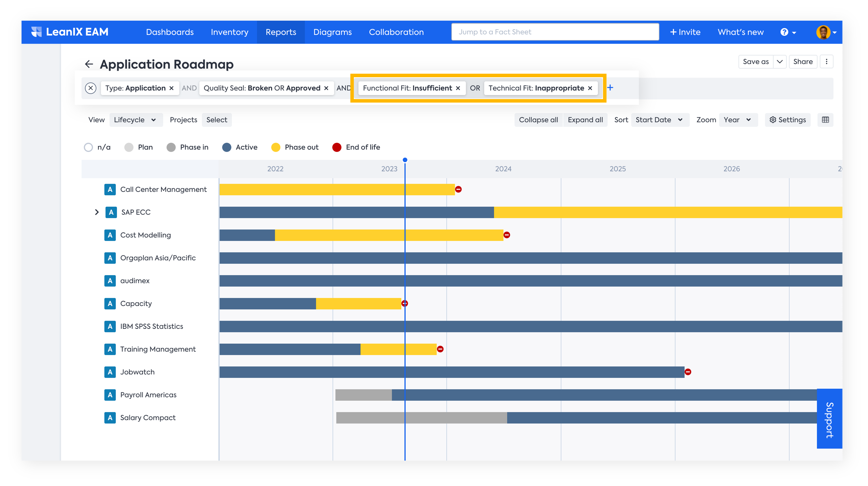Clear all filters with the circled X icon
The width and height of the screenshot is (868, 486).
91,88
